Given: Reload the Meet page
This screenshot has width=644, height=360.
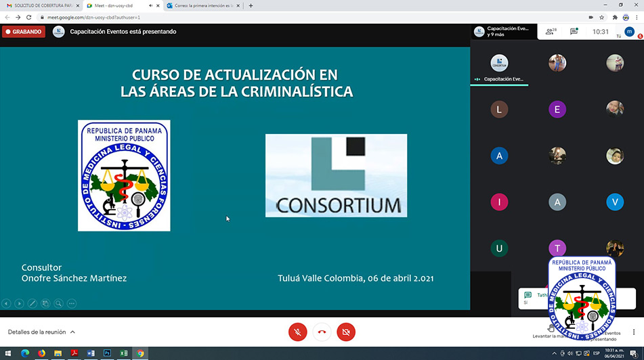Looking at the screenshot, I should 28,17.
